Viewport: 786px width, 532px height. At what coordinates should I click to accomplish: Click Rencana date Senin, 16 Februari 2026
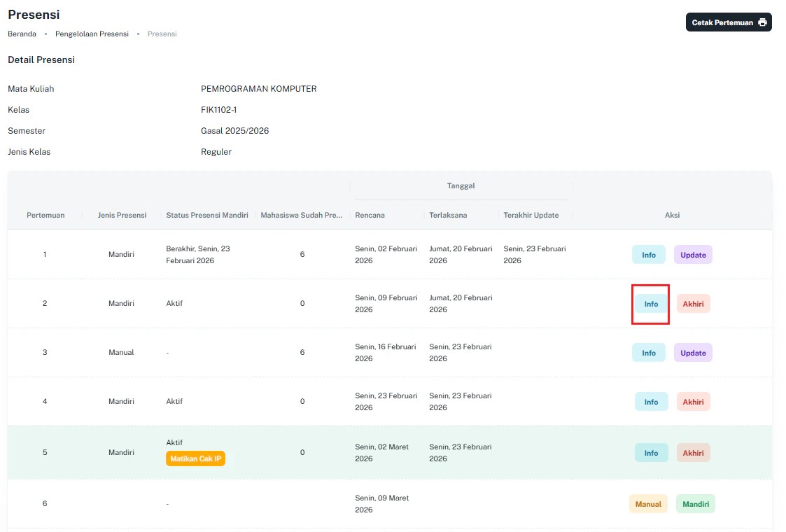click(386, 353)
